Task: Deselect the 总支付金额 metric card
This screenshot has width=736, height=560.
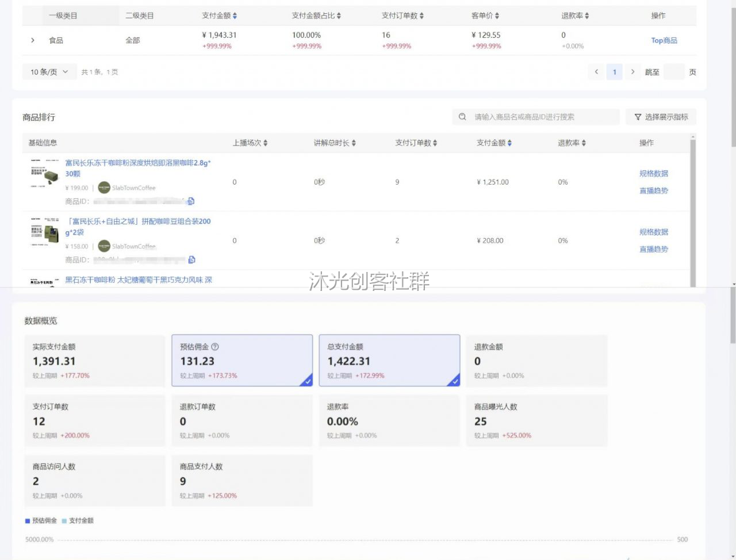Action: [390, 361]
